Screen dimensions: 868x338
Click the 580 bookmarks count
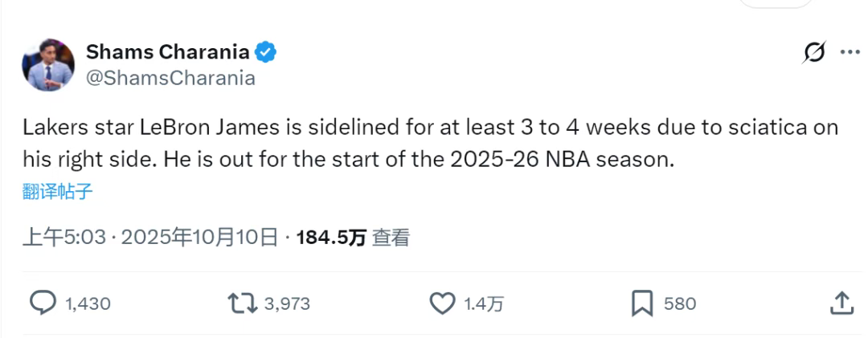[x=680, y=304]
